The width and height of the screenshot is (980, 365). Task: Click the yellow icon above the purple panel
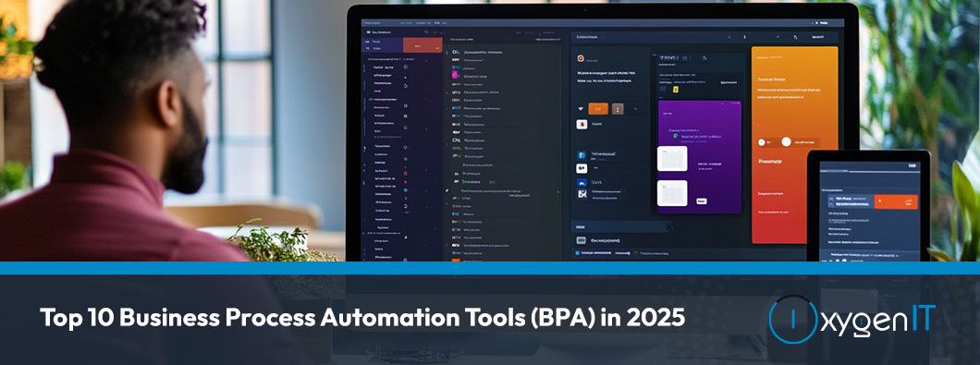click(x=675, y=90)
